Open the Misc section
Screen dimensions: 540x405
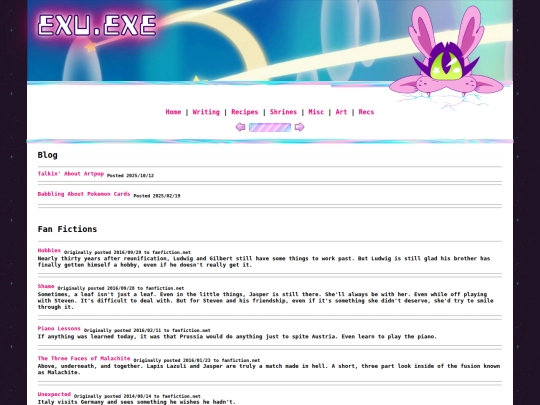coord(316,112)
